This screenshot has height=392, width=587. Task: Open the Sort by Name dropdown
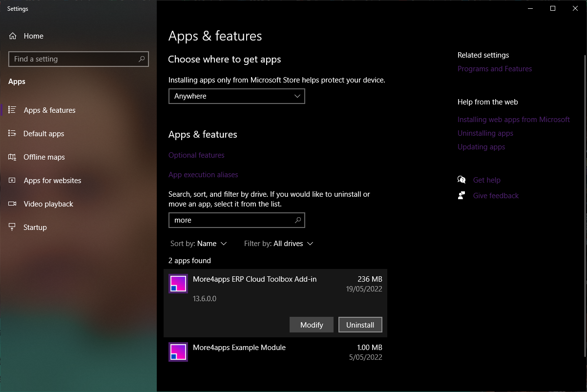199,244
